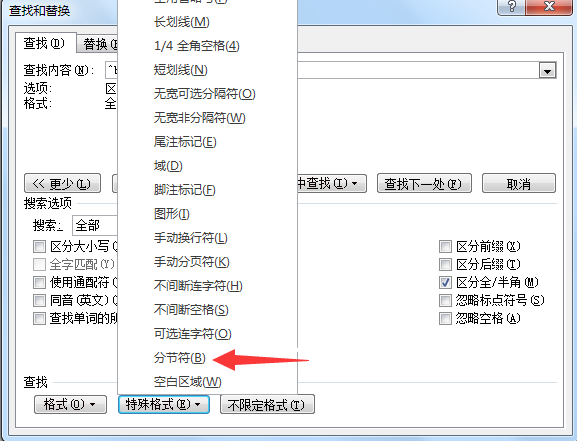Pick 不间断空格(S) option
The height and width of the screenshot is (441, 577).
[191, 310]
